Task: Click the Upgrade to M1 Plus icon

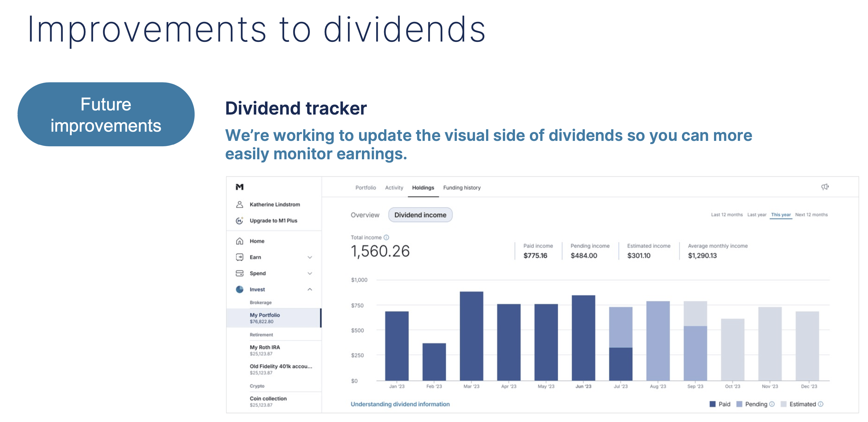Action: tap(240, 221)
